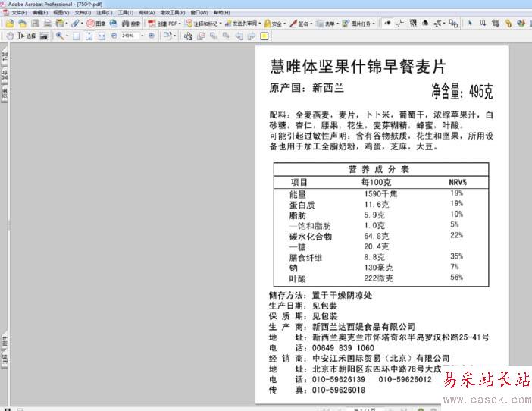The image size is (532, 411).
Task: Click the Organizer icon in toolbar
Action: click(60, 24)
